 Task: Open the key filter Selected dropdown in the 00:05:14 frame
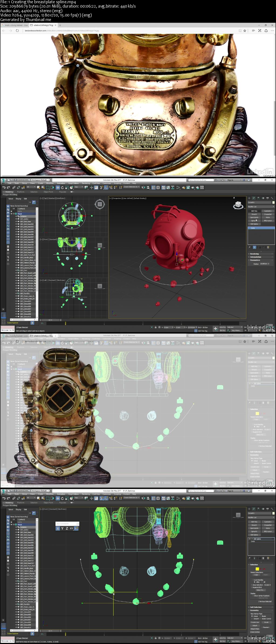[x=235, y=638]
